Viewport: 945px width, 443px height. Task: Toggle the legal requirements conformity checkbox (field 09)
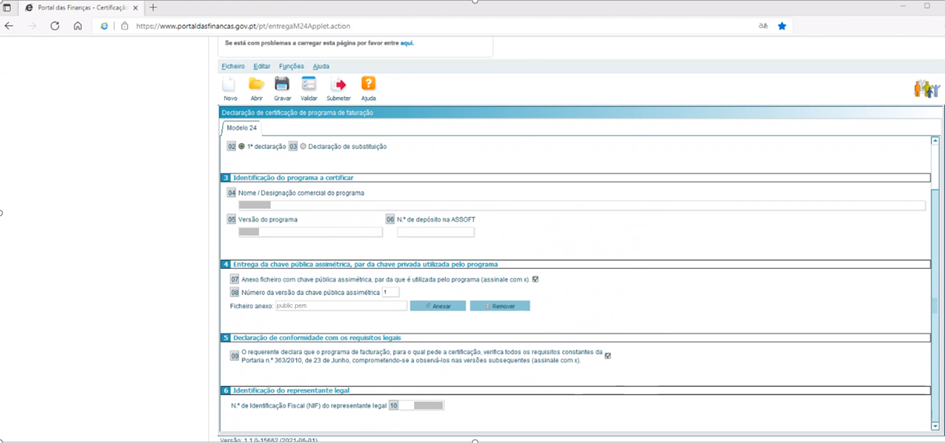point(608,355)
